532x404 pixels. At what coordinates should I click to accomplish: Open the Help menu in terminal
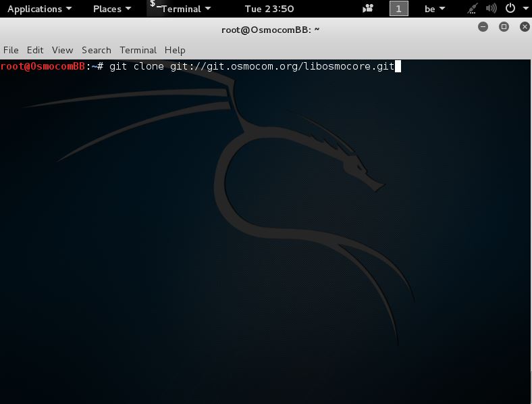coord(175,50)
